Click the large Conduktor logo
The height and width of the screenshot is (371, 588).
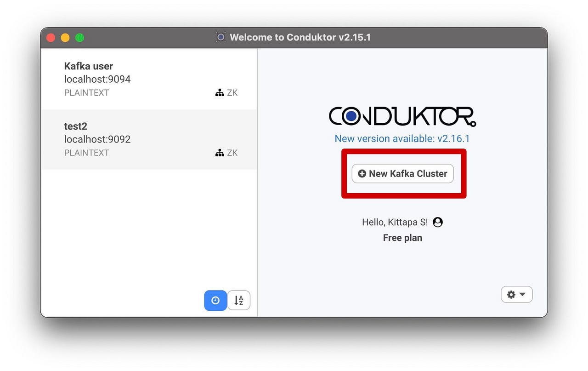click(402, 116)
